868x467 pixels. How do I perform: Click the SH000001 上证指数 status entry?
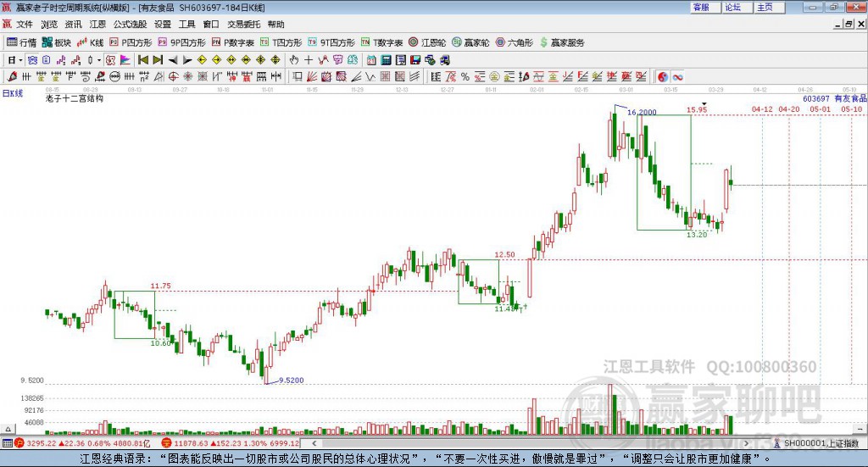[818, 443]
